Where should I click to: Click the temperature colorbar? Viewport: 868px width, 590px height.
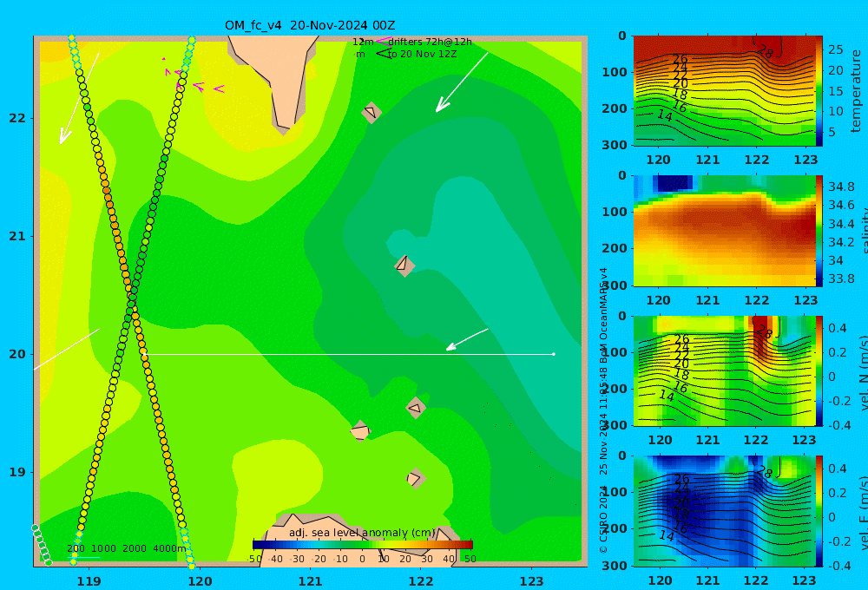click(819, 90)
